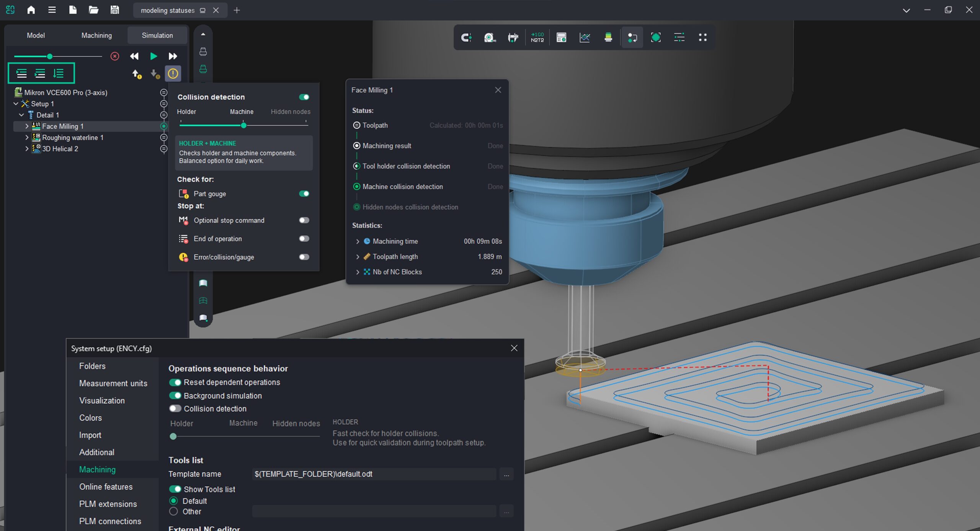980x531 pixels.
Task: Open Visualization in System setup list
Action: pos(102,400)
